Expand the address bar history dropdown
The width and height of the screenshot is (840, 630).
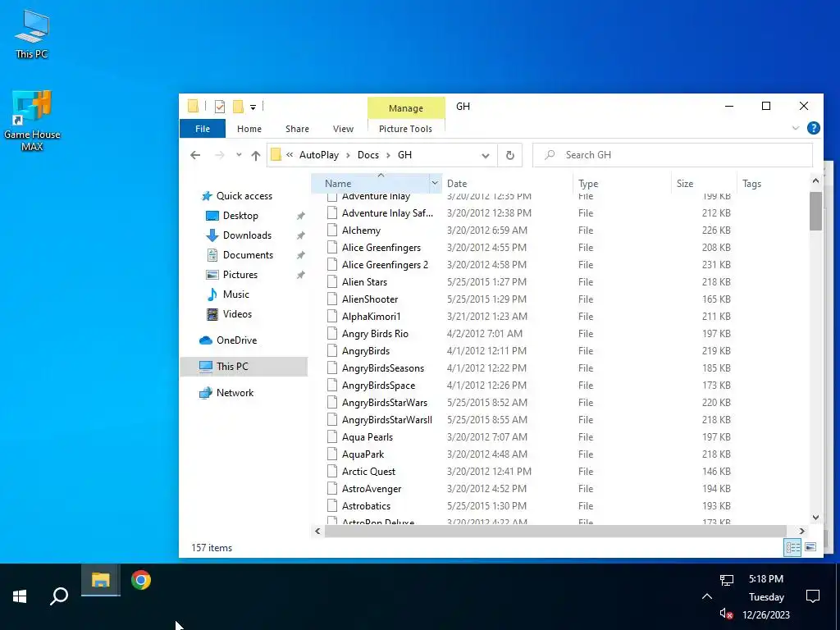(486, 155)
